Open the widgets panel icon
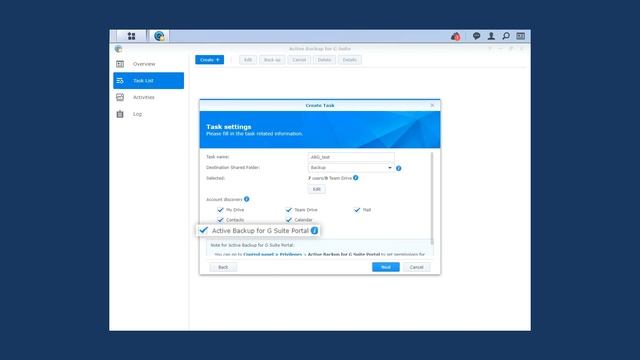 pos(520,36)
